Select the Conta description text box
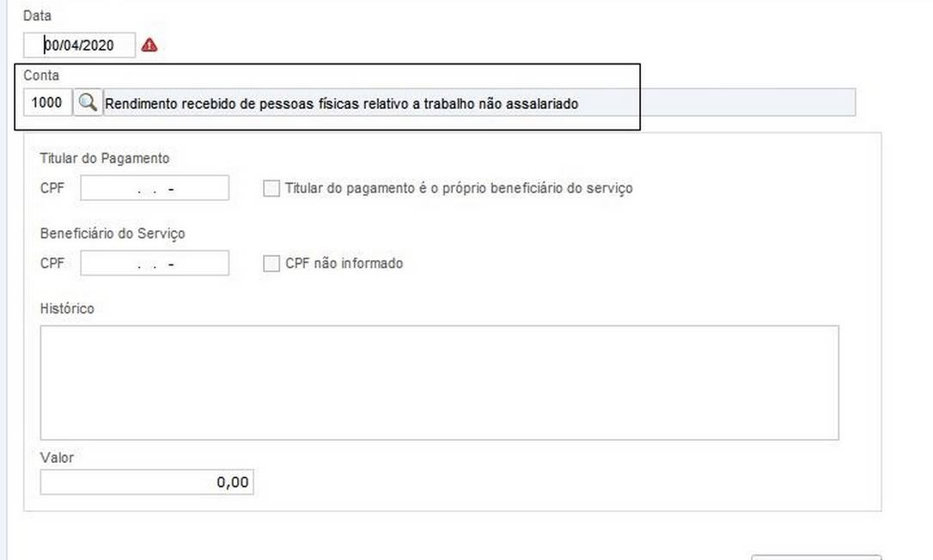This screenshot has width=933, height=560. 478,103
